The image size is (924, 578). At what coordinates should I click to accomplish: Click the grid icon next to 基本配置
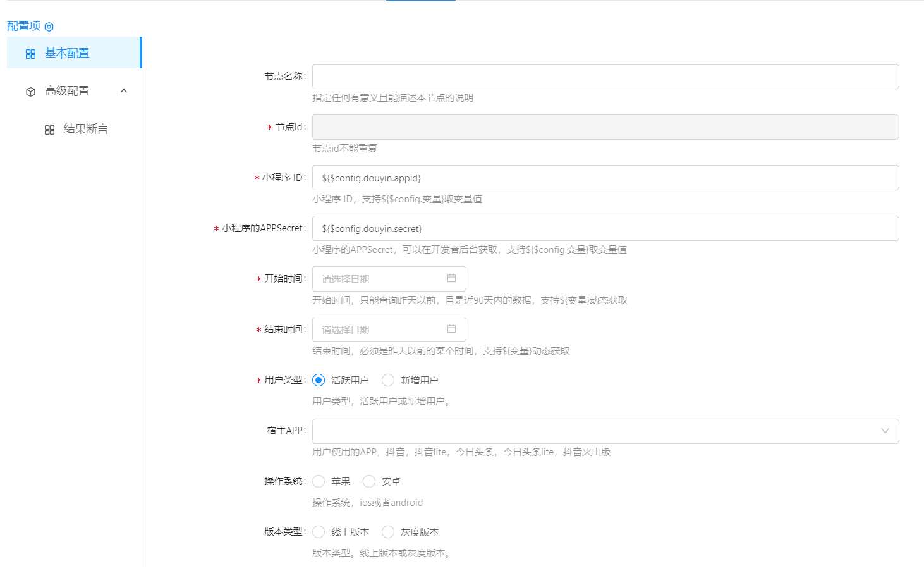coord(30,54)
